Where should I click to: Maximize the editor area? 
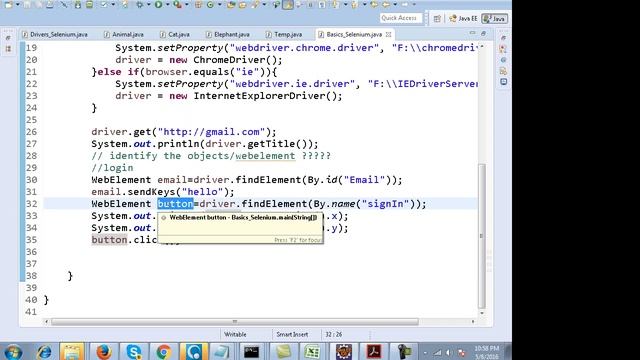tap(483, 33)
